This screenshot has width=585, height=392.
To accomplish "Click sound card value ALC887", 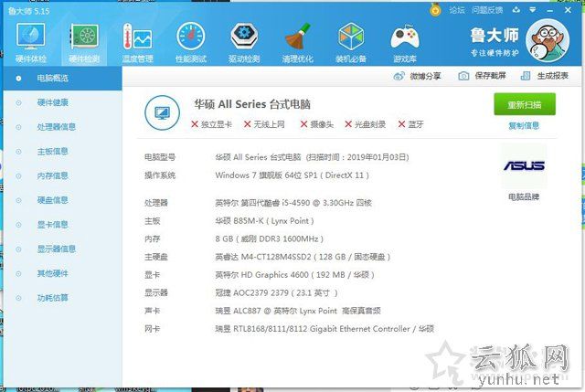I will tap(298, 311).
